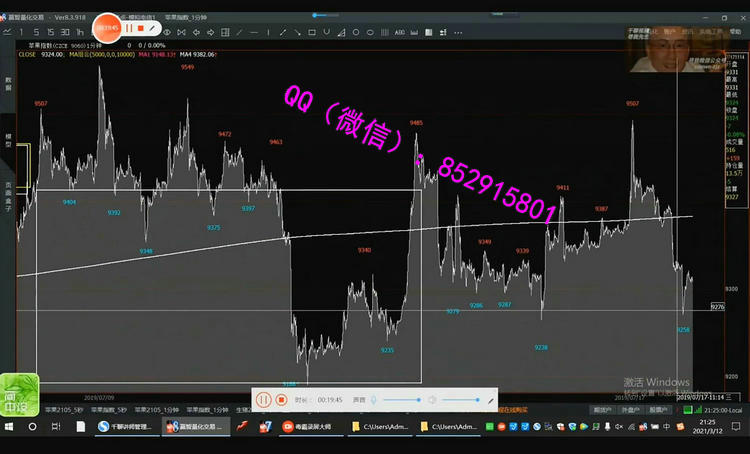Open Windows Start menu
This screenshot has width=750, height=454.
9,427
